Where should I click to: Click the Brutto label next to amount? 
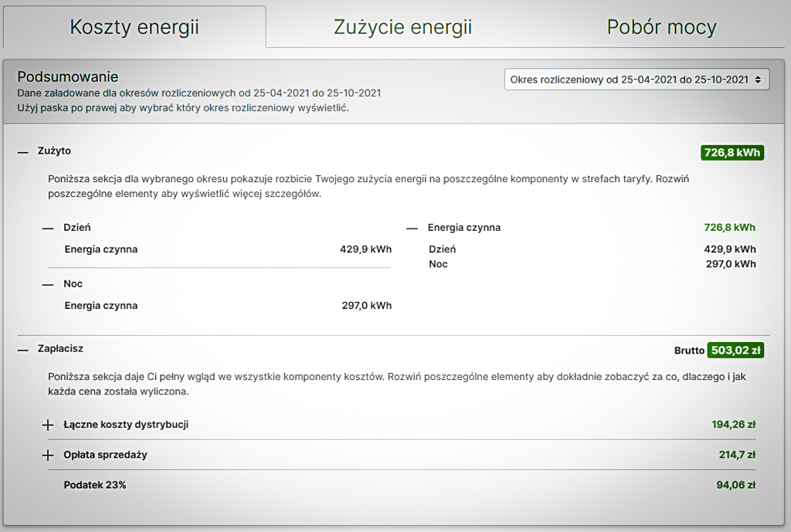click(x=689, y=351)
